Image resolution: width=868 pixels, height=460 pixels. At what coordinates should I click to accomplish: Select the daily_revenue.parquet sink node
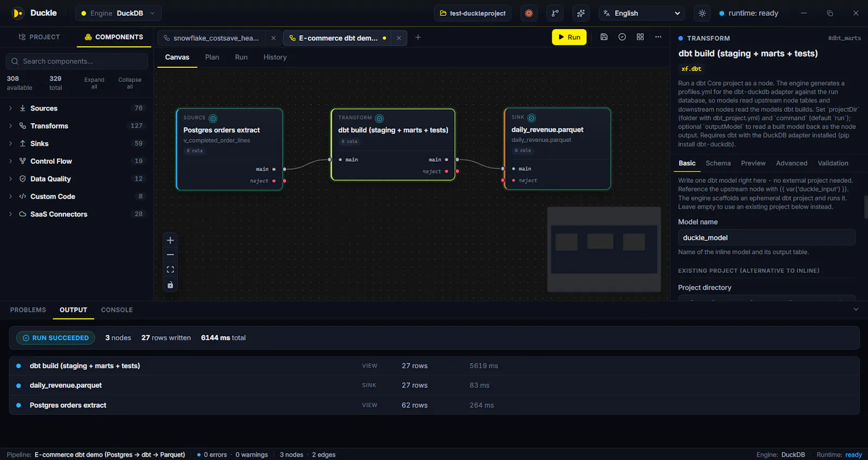coord(558,149)
